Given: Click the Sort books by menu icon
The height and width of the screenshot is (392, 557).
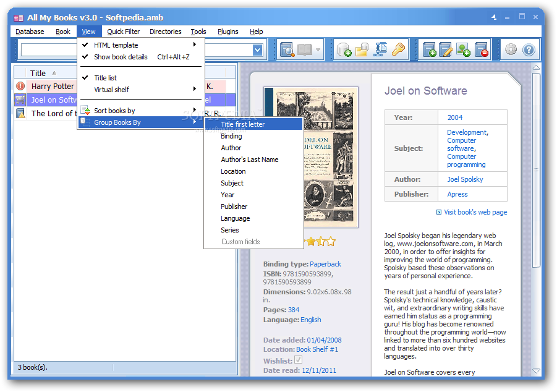Looking at the screenshot, I should click(x=85, y=110).
